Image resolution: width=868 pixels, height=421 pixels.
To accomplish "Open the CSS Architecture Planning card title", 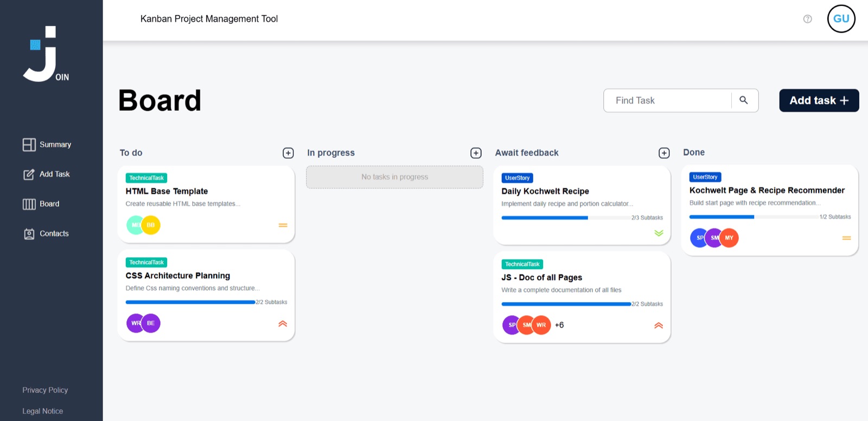I will [178, 276].
